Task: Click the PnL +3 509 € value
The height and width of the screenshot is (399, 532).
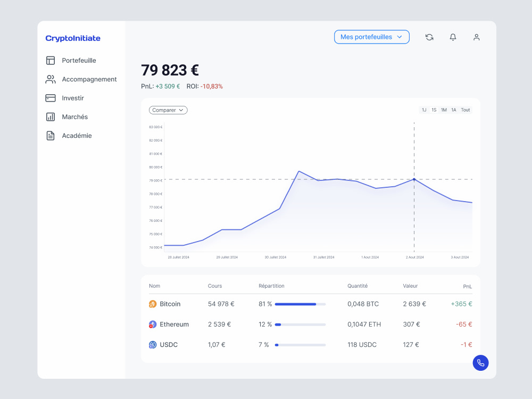Action: 168,87
